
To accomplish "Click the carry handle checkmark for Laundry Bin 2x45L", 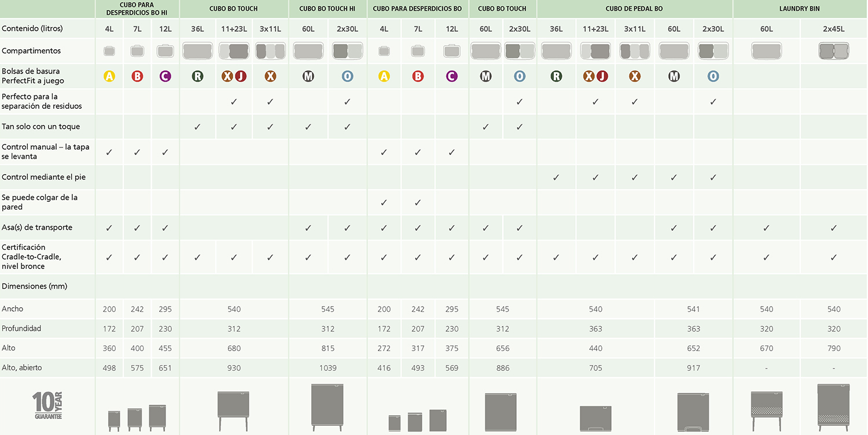I will click(833, 228).
